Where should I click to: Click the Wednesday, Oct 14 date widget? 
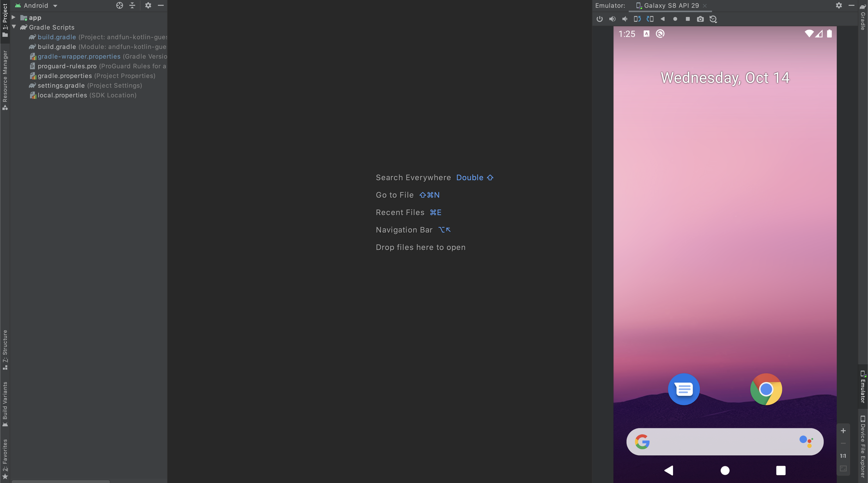coord(725,78)
